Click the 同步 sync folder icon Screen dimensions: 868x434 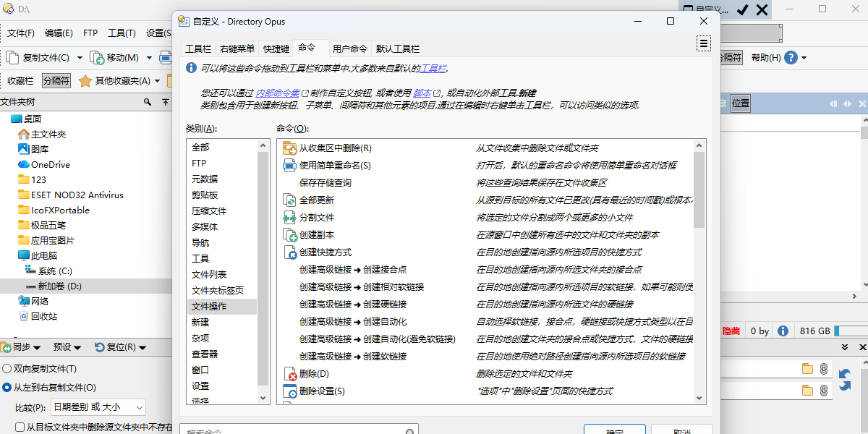(7, 347)
